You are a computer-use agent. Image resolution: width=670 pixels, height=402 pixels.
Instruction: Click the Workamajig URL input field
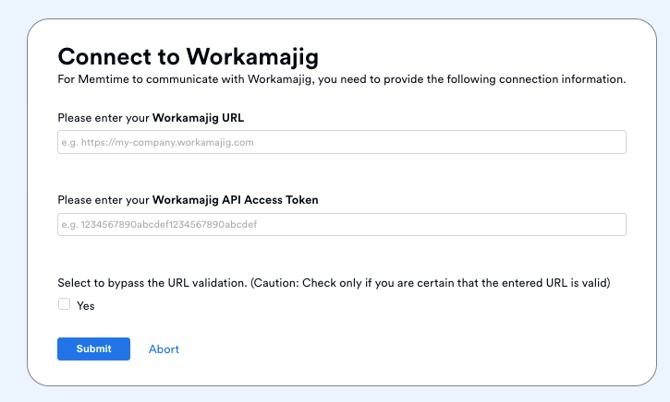[x=341, y=142]
